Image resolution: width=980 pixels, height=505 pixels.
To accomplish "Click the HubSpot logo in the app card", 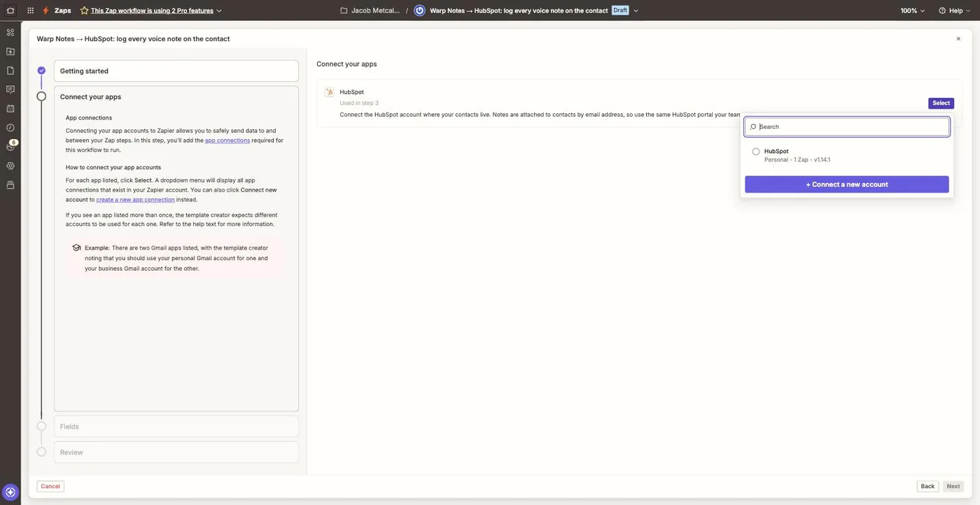I will (x=330, y=92).
